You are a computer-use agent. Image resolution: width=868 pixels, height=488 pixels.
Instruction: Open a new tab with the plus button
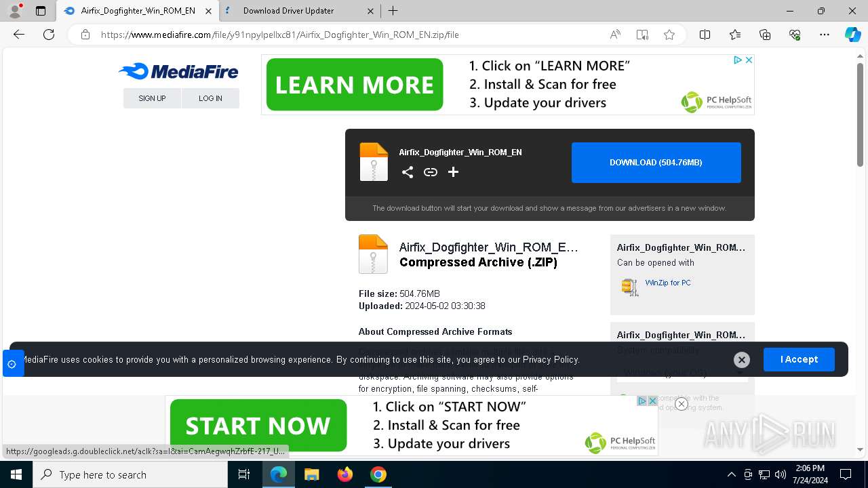393,11
